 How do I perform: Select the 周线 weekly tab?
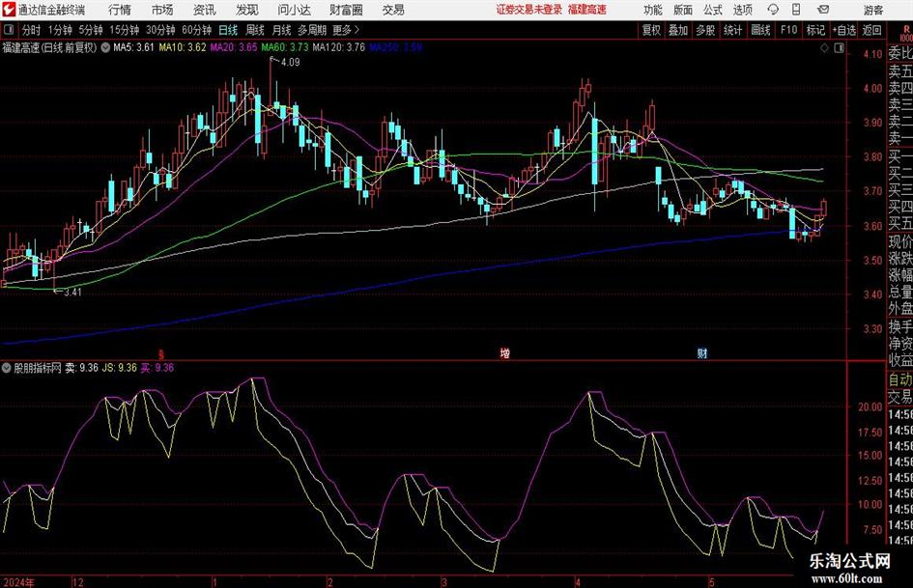pos(255,30)
